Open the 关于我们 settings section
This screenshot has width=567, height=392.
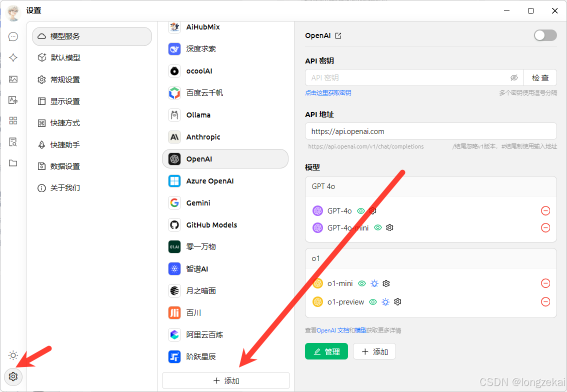pos(92,188)
